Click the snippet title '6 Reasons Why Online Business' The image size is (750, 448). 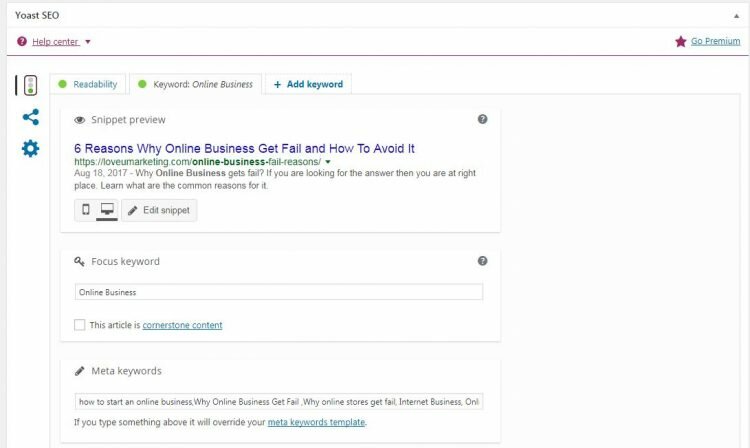click(244, 148)
